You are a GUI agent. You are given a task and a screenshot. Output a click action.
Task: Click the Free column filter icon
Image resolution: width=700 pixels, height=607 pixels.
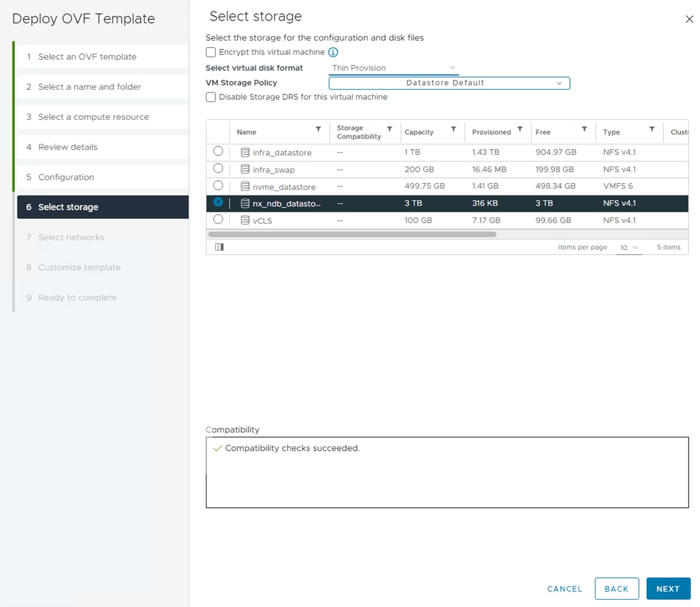[584, 129]
